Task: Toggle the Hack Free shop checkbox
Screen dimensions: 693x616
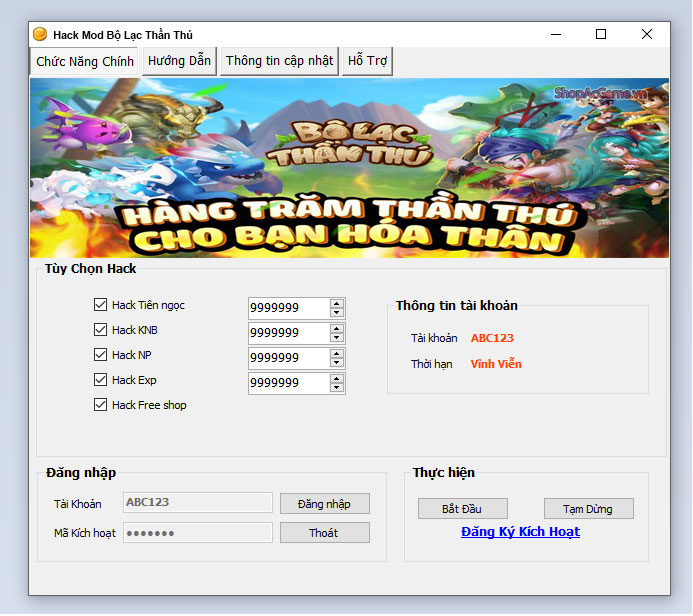Action: (x=100, y=405)
